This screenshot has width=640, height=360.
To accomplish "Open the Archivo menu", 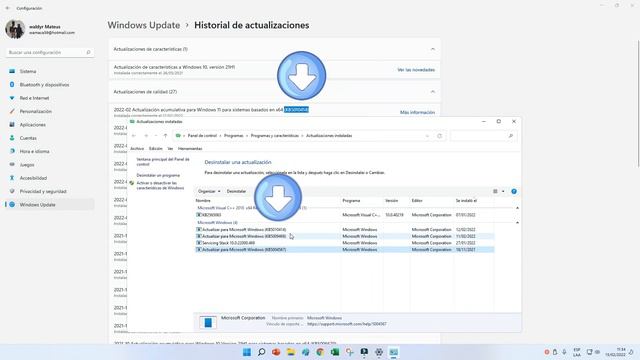I will coord(137,149).
